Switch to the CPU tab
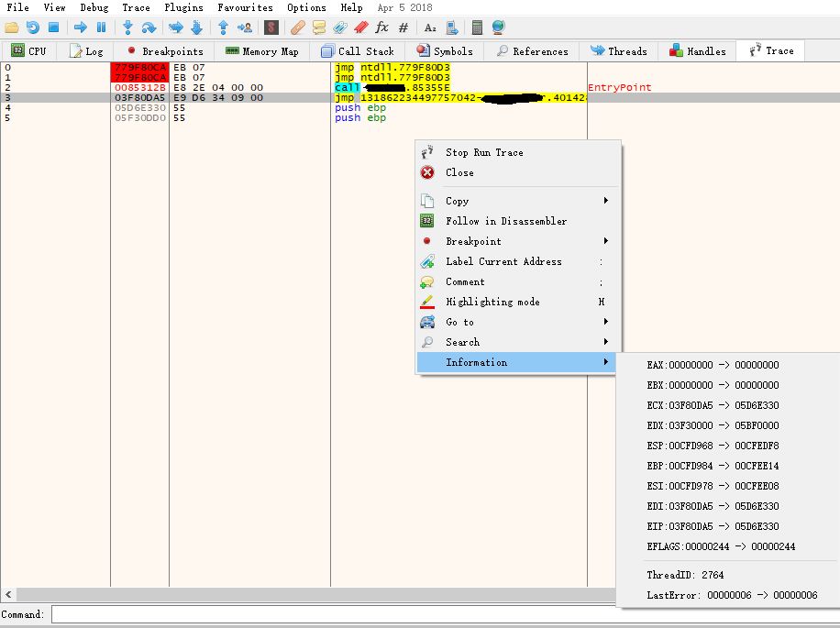The image size is (840, 628). (x=29, y=51)
